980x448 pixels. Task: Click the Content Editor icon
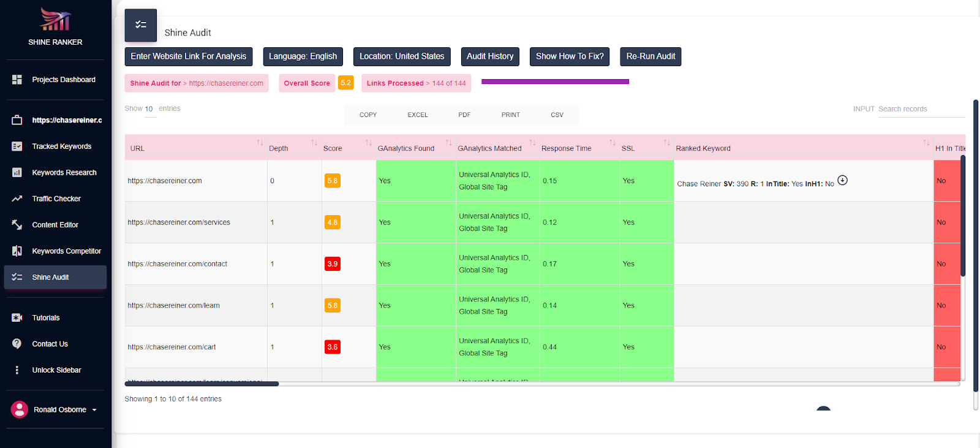17,225
